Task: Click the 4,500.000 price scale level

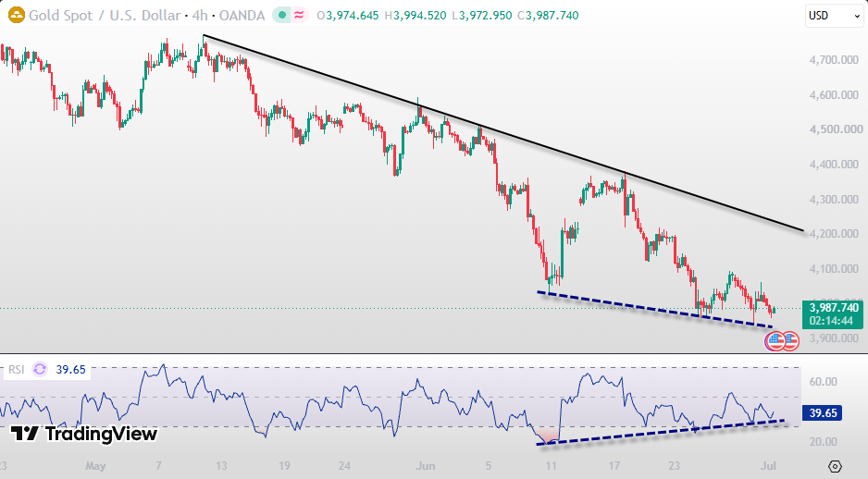Action: tap(836, 129)
